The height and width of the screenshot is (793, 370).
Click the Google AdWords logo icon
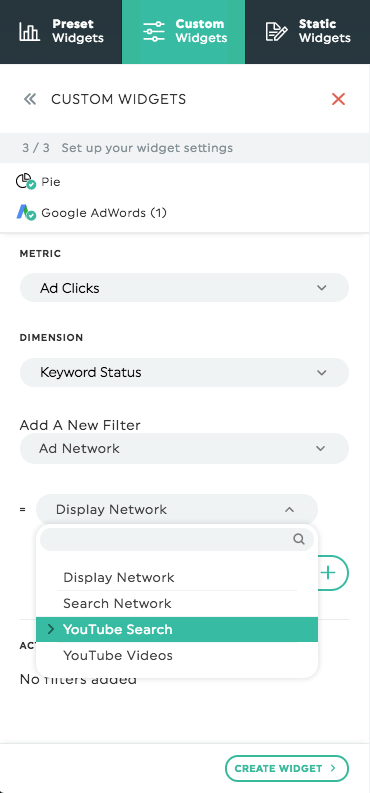point(26,213)
